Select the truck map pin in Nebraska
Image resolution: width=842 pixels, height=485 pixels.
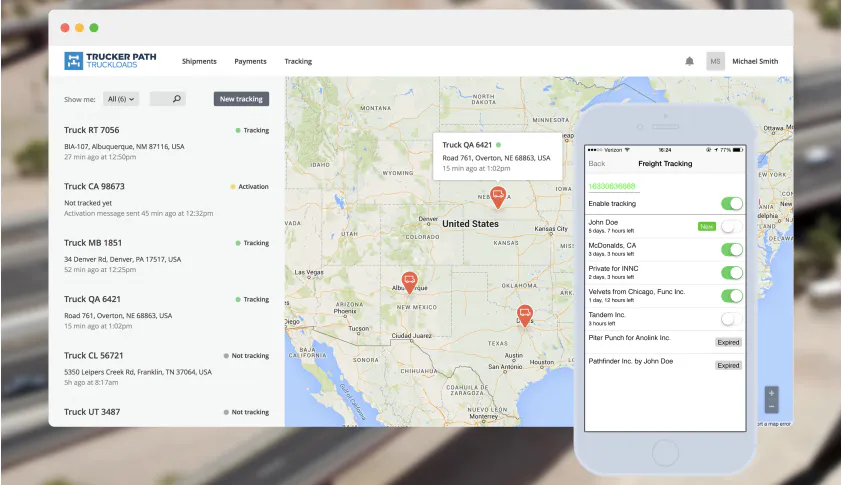[498, 197]
